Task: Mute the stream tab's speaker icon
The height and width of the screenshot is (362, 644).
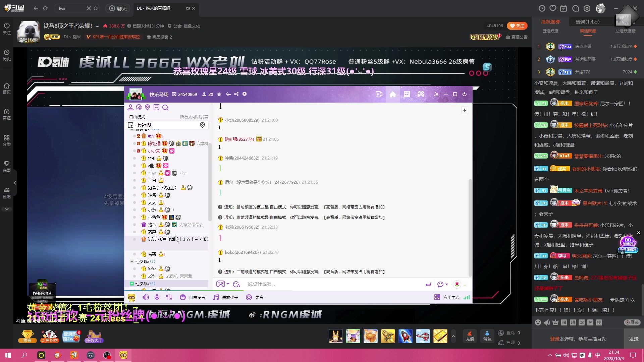Action: pos(188,8)
